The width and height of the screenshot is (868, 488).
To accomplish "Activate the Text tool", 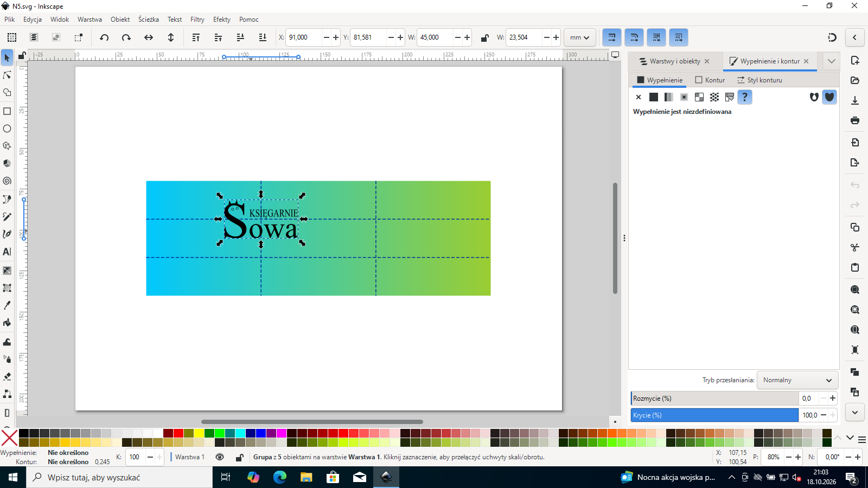I will click(7, 252).
